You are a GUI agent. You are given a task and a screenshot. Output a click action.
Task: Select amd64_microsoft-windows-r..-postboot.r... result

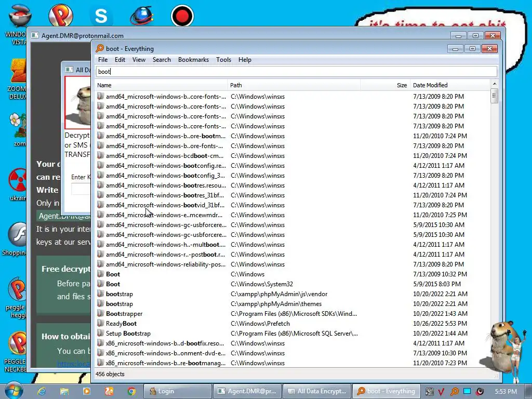[x=165, y=255]
